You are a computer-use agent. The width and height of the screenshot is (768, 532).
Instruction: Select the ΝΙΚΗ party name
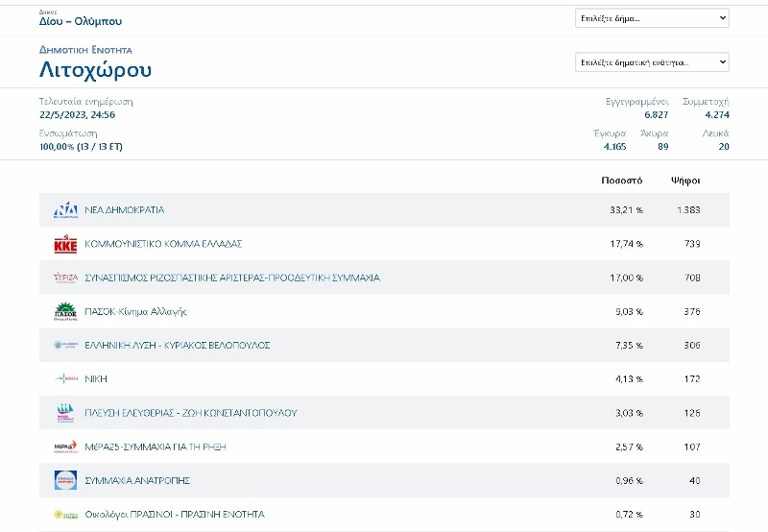(x=96, y=379)
